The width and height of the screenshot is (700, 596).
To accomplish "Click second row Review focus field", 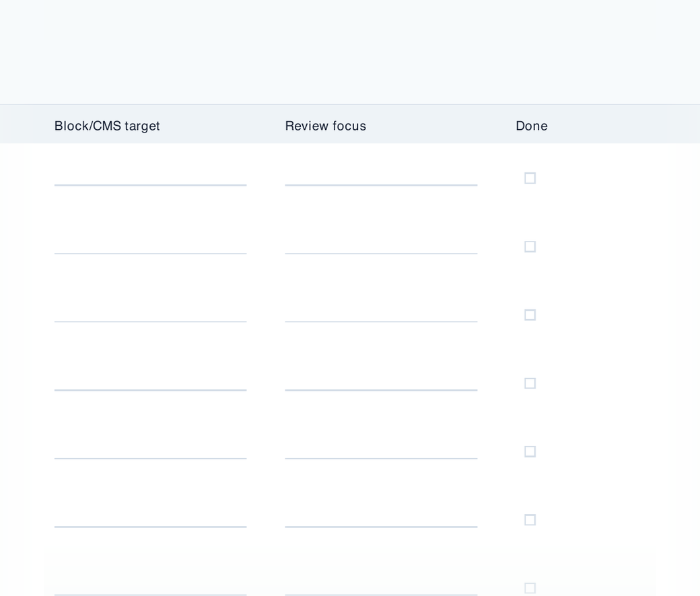I will 381,247.
